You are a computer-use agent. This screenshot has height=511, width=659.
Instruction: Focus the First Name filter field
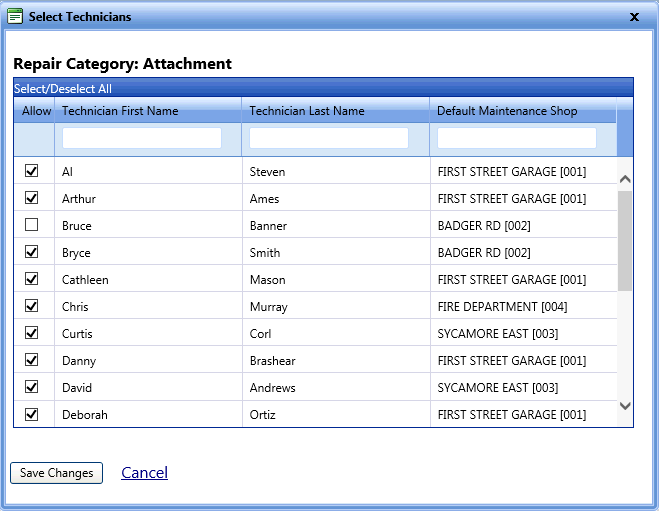[x=142, y=138]
